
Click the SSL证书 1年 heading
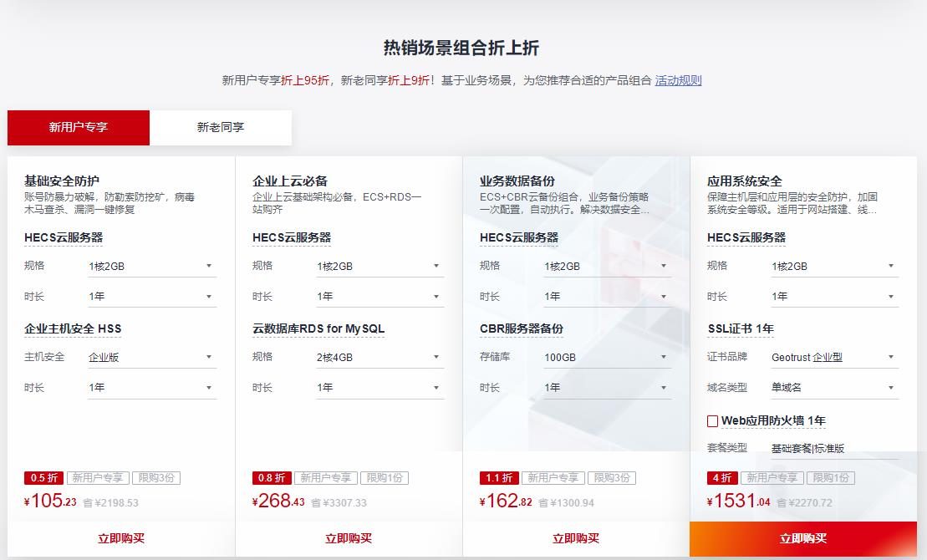(x=741, y=328)
